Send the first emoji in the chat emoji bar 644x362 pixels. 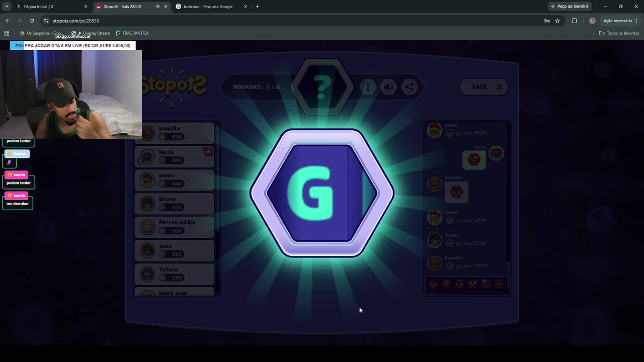pos(433,285)
